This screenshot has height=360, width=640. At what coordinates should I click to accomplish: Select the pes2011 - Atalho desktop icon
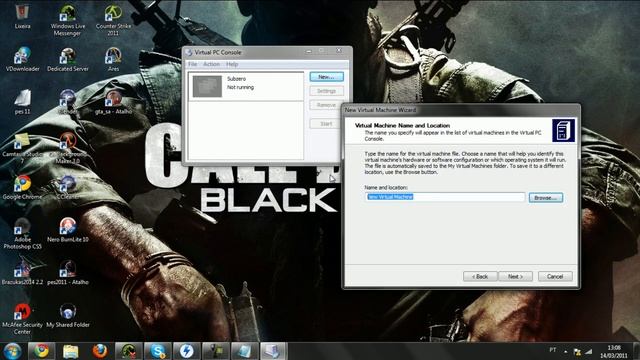[x=68, y=272]
